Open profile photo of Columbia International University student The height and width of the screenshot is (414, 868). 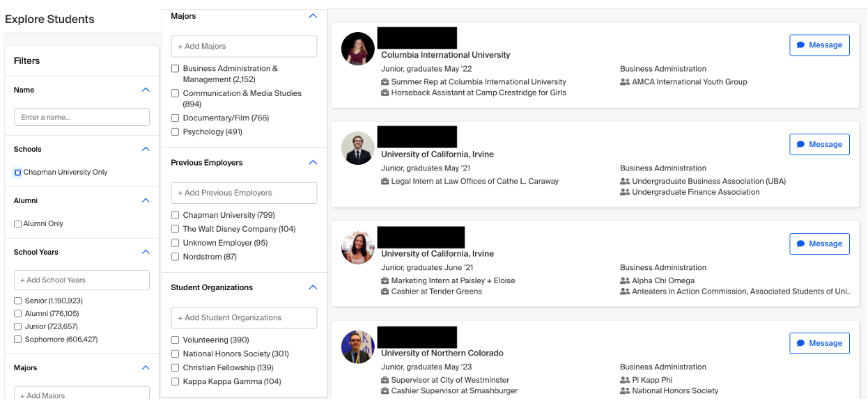358,49
